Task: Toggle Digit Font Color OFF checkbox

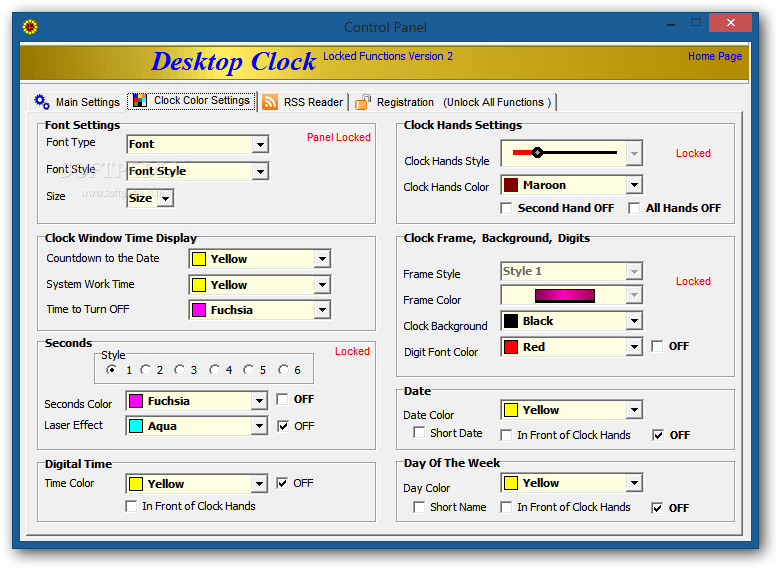Action: pyautogui.click(x=657, y=346)
